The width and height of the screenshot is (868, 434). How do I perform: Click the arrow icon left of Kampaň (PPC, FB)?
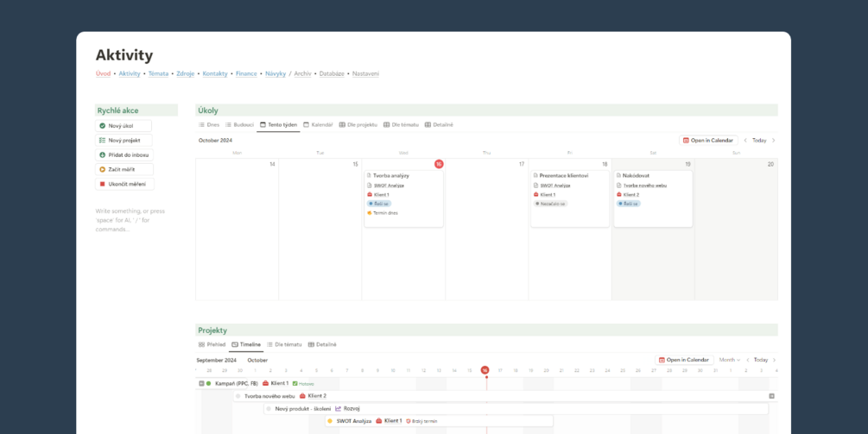point(201,383)
